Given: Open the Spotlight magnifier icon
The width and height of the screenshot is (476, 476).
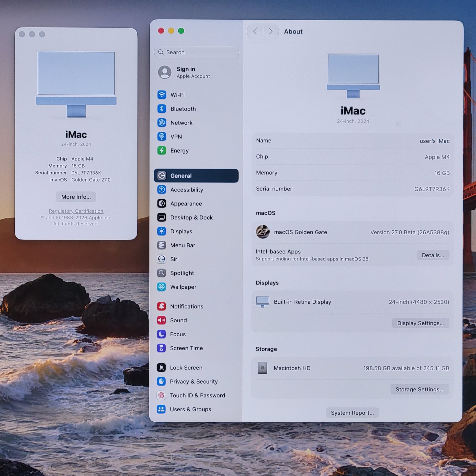Looking at the screenshot, I should [162, 273].
